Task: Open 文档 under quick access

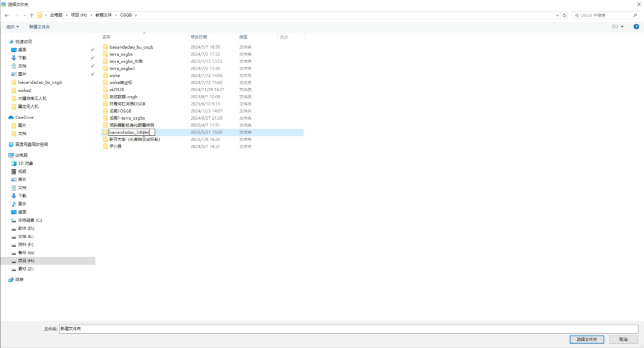Action: tap(22, 66)
